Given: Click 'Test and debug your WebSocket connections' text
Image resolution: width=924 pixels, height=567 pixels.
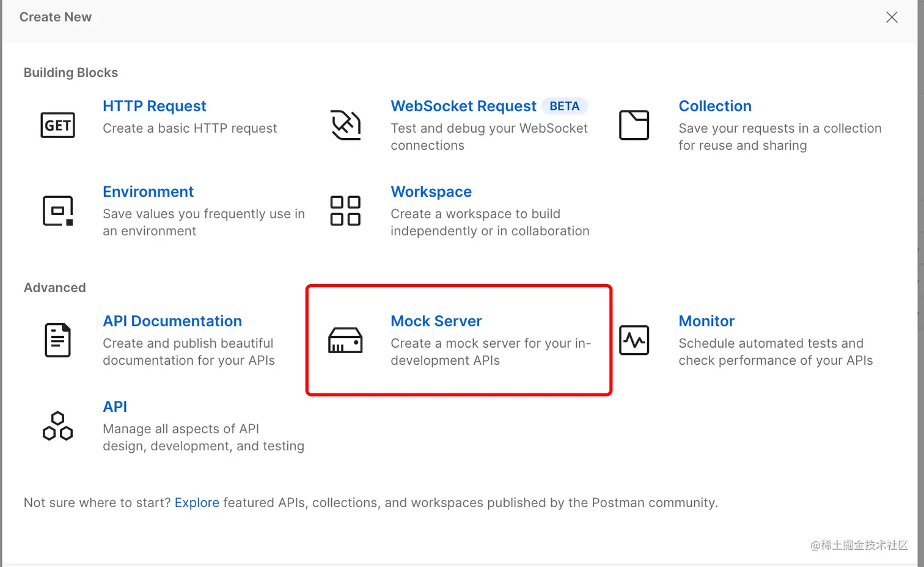Looking at the screenshot, I should (489, 137).
